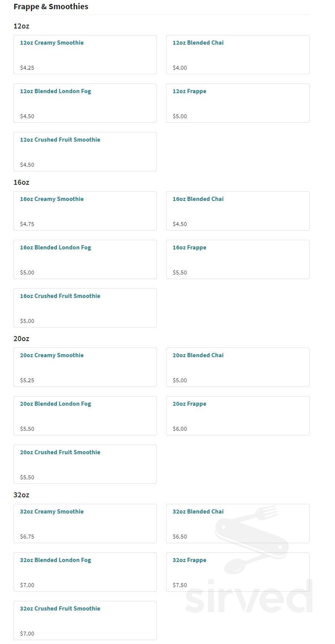Select the 20oz Creamy Smoothie link

tap(52, 355)
